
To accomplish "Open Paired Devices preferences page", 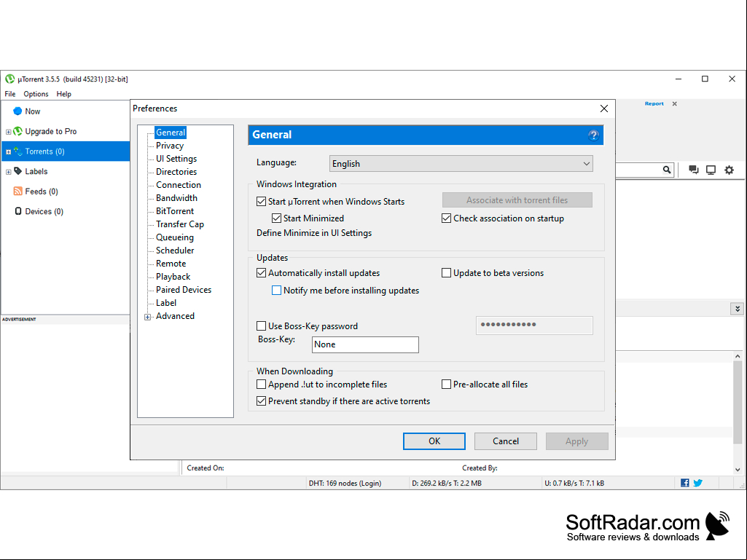I will (184, 290).
